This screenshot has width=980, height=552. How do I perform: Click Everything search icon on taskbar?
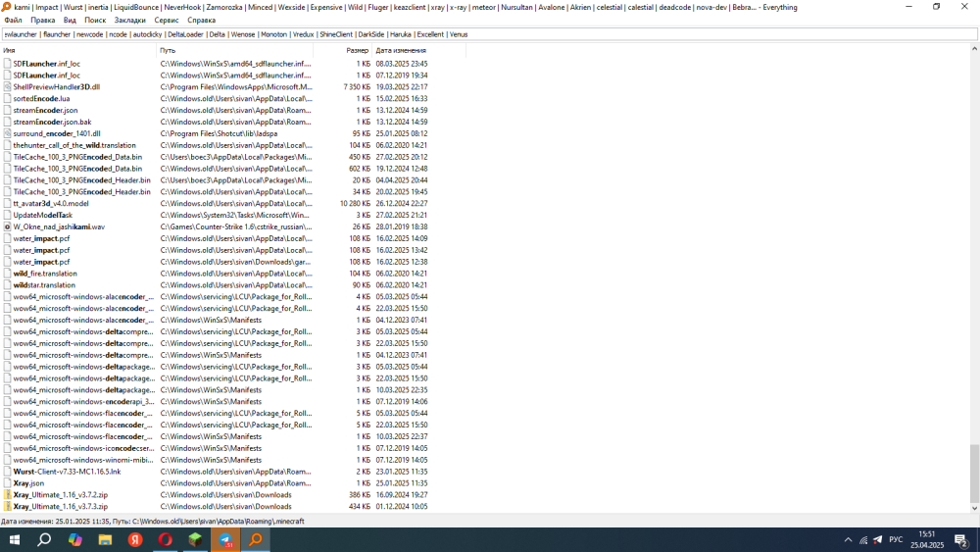point(255,539)
